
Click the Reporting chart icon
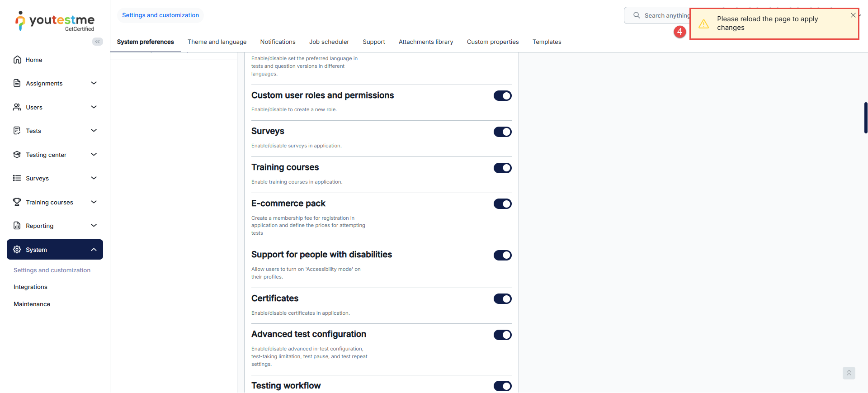click(x=17, y=226)
